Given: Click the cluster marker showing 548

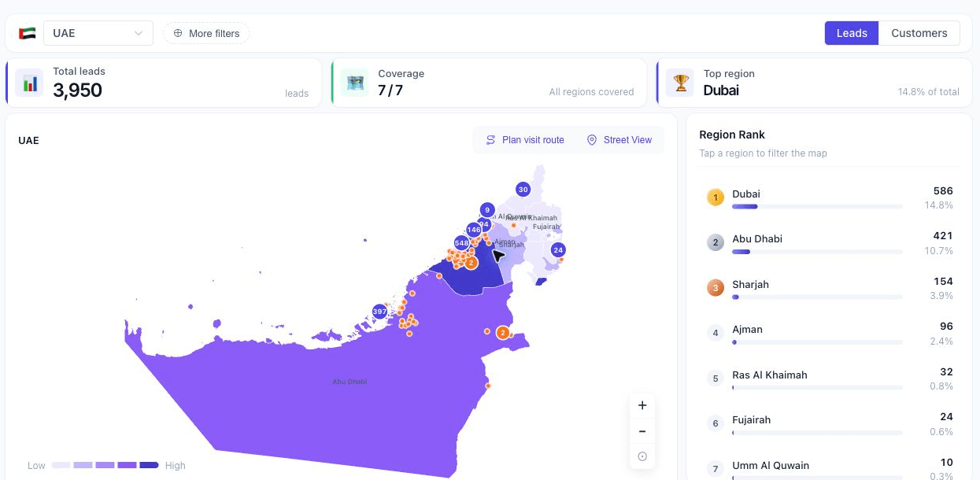Looking at the screenshot, I should (462, 243).
